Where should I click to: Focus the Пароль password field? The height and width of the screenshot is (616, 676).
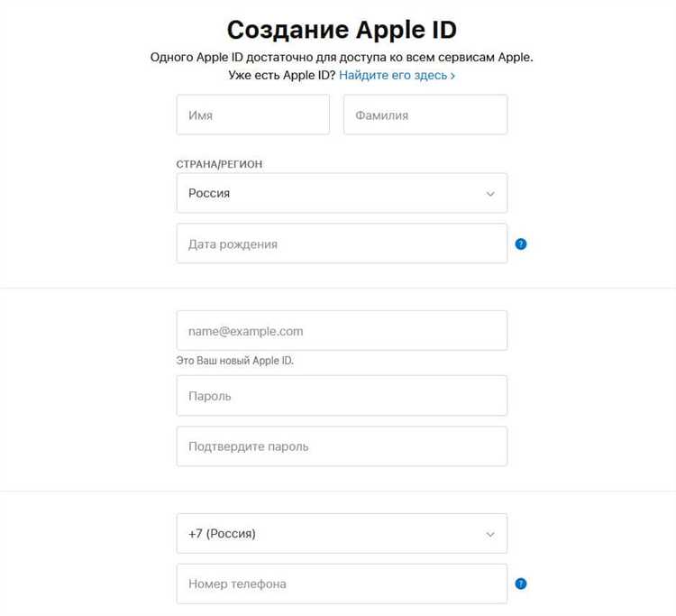tap(342, 395)
